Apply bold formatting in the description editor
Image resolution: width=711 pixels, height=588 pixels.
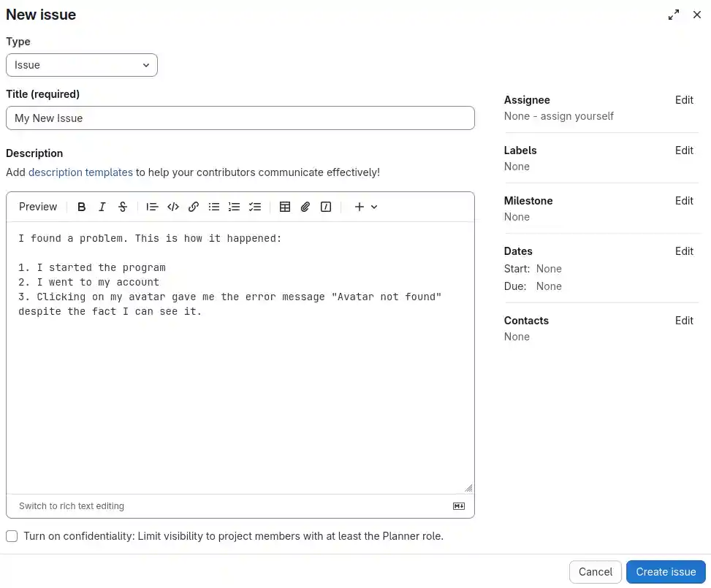pyautogui.click(x=82, y=207)
